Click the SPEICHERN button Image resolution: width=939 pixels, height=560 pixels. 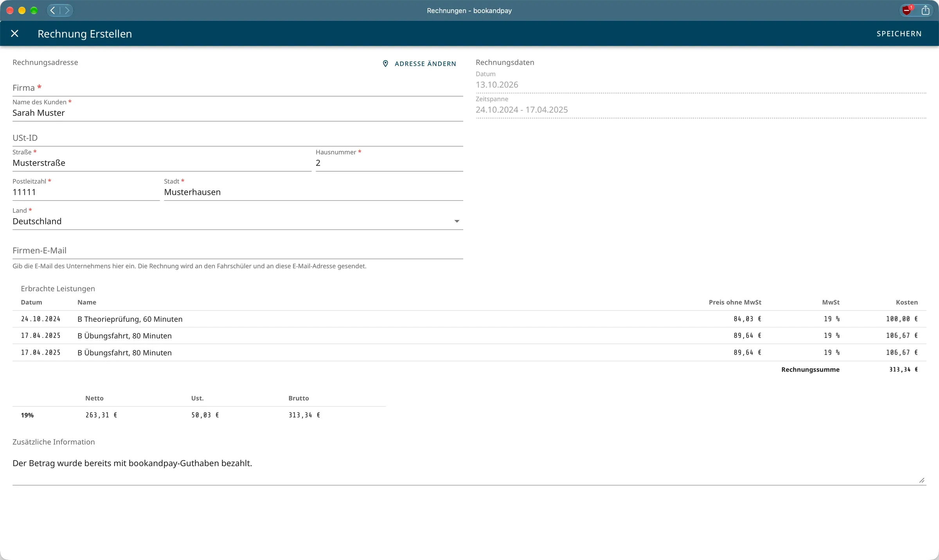pos(899,34)
